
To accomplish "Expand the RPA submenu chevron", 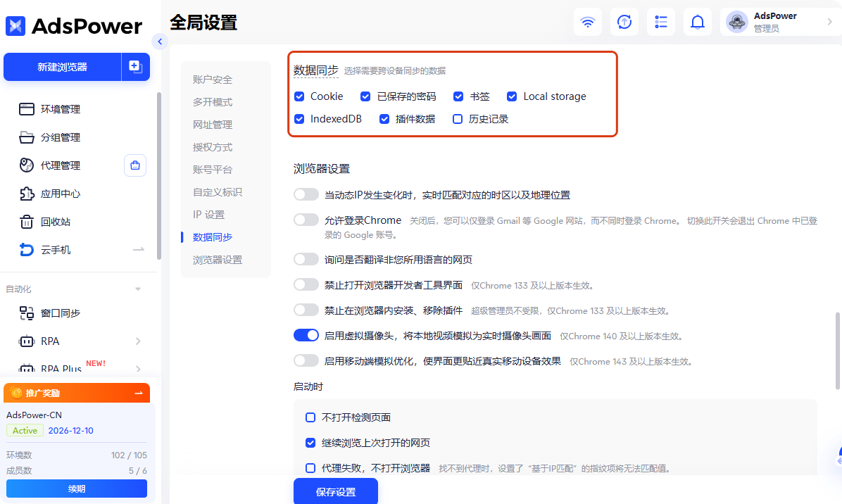I will (x=139, y=341).
